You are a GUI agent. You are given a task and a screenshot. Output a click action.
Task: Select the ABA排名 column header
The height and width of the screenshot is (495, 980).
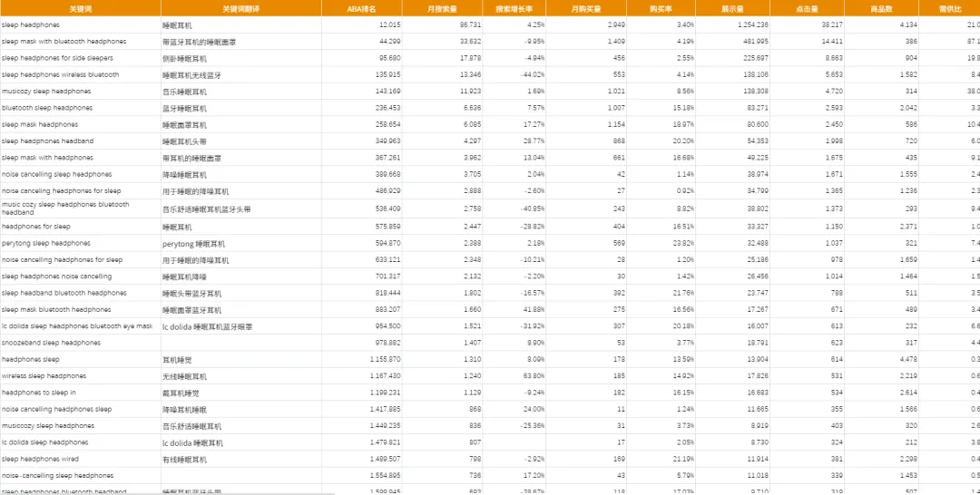coord(361,8)
